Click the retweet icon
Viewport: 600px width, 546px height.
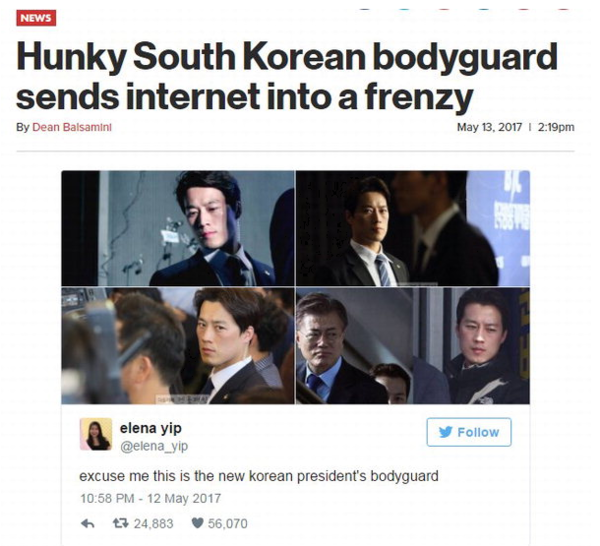point(121,523)
